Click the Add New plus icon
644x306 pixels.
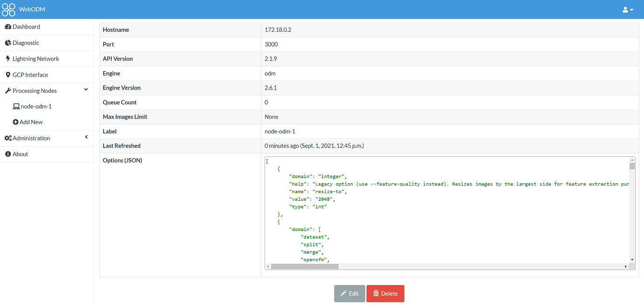[x=17, y=122]
